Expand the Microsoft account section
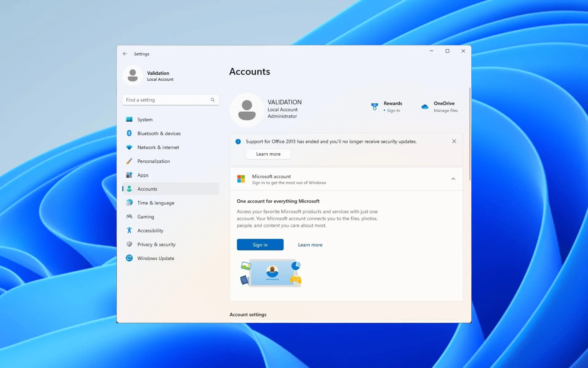The height and width of the screenshot is (368, 588). pyautogui.click(x=453, y=179)
